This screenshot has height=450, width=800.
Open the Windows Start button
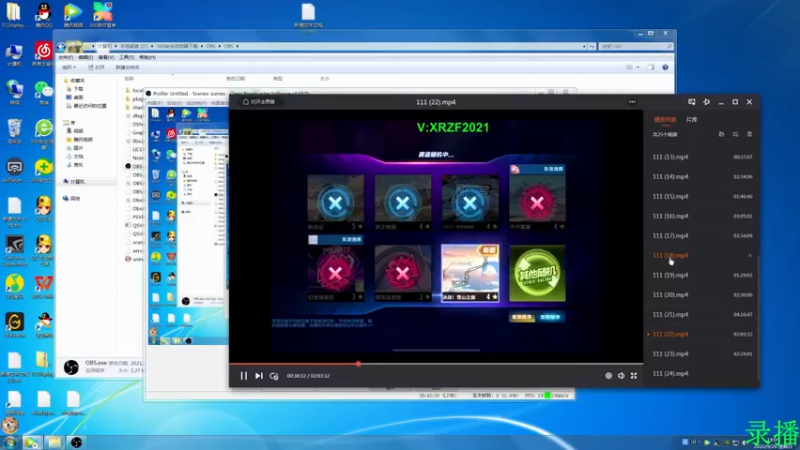9,442
